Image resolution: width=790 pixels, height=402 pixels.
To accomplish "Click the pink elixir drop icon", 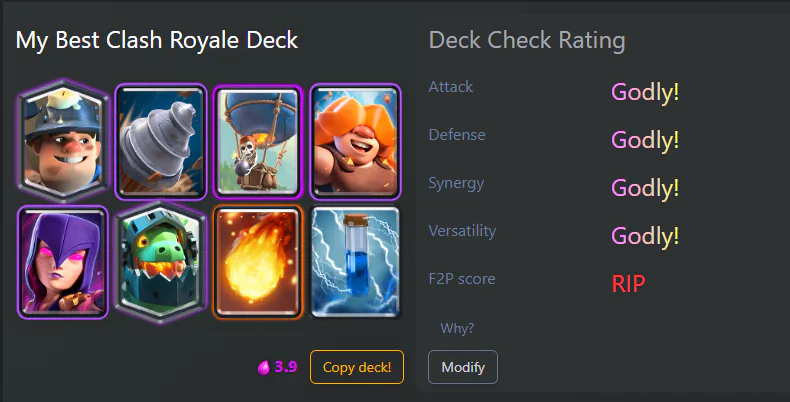I will [264, 368].
